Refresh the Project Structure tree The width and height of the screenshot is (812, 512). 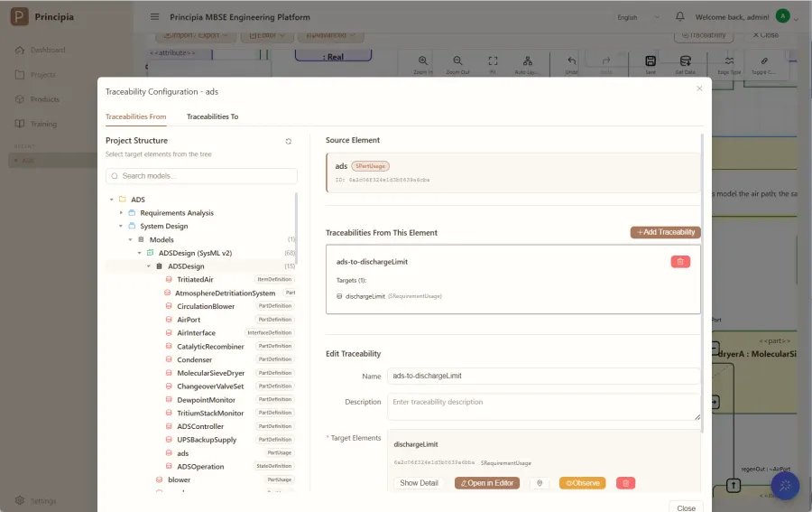point(289,141)
